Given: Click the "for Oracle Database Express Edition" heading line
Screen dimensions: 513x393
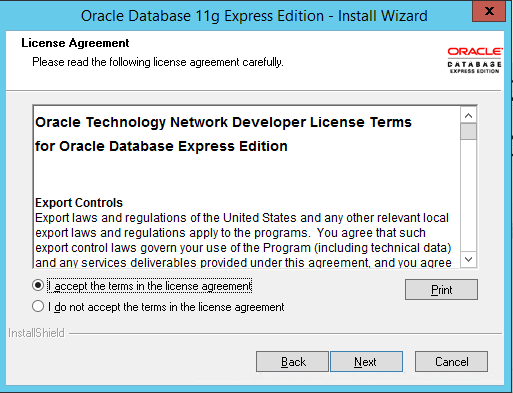Looking at the screenshot, I should pyautogui.click(x=161, y=146).
